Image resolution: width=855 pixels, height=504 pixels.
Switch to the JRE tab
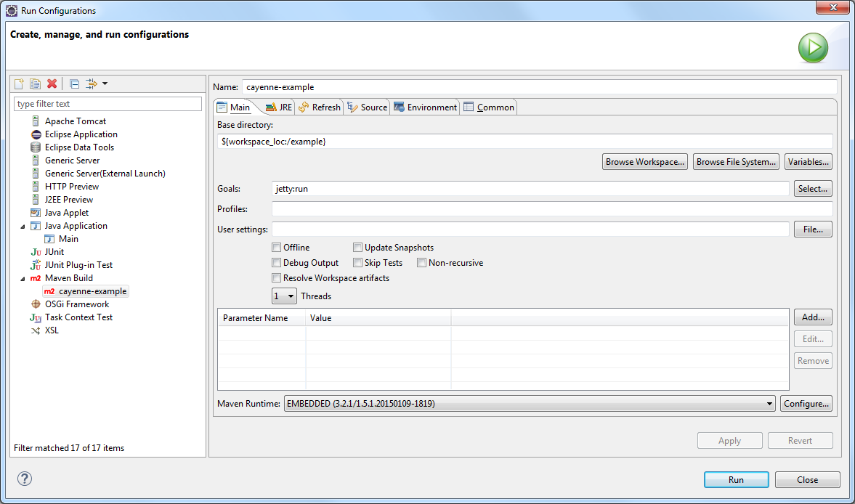(x=279, y=107)
